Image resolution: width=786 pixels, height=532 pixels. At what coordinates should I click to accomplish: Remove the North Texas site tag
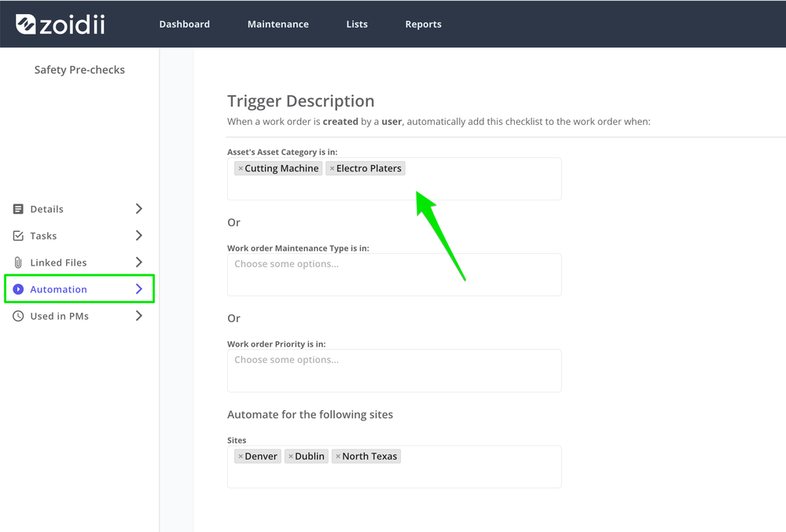click(x=338, y=457)
